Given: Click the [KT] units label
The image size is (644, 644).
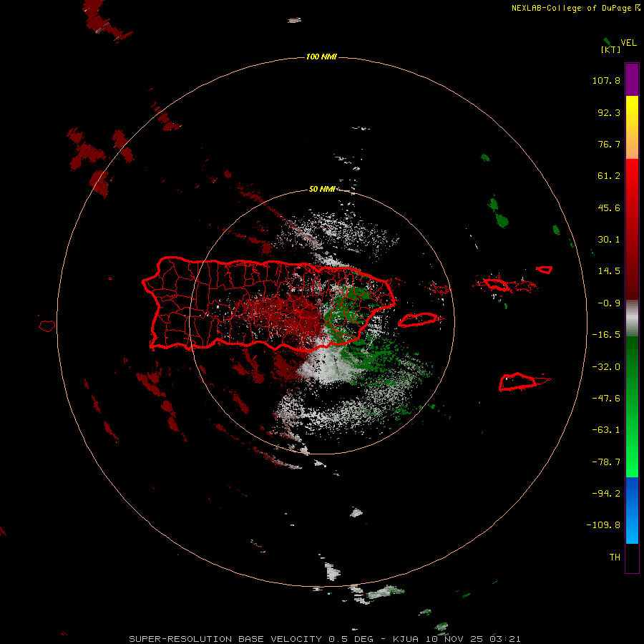Looking at the screenshot, I should coord(611,49).
